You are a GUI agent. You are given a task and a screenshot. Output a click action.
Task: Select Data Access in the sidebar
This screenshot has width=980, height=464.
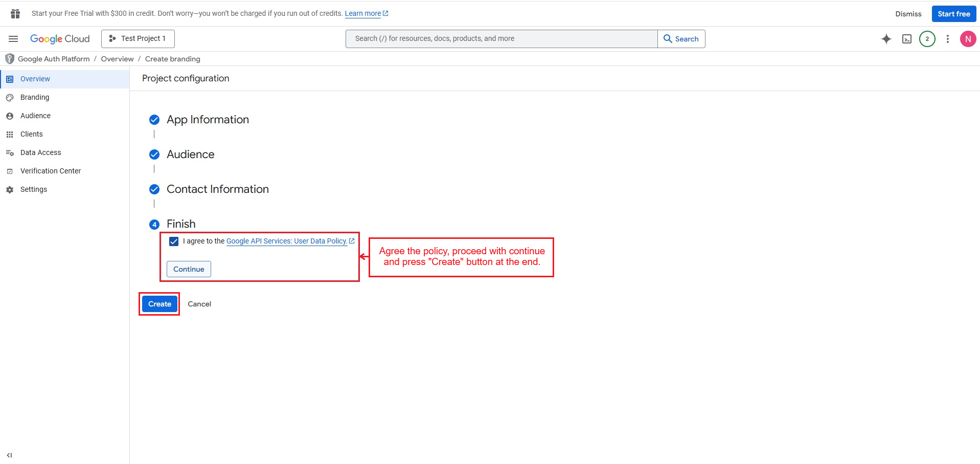point(40,152)
